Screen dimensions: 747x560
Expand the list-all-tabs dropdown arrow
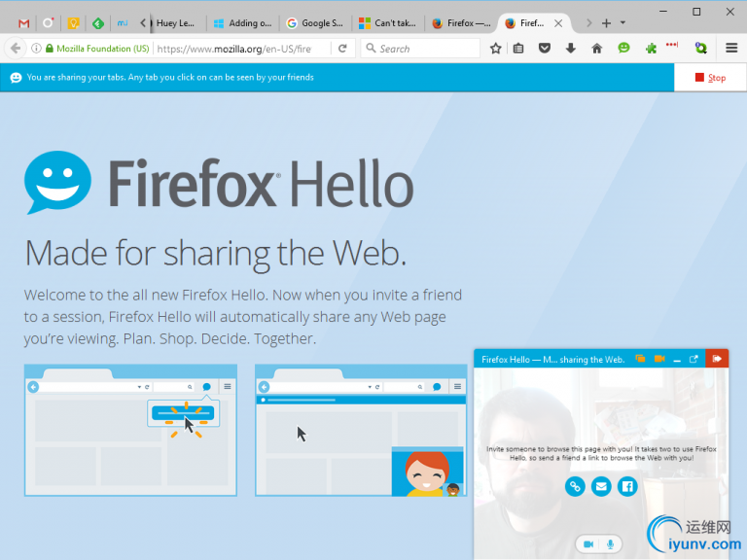[x=622, y=23]
